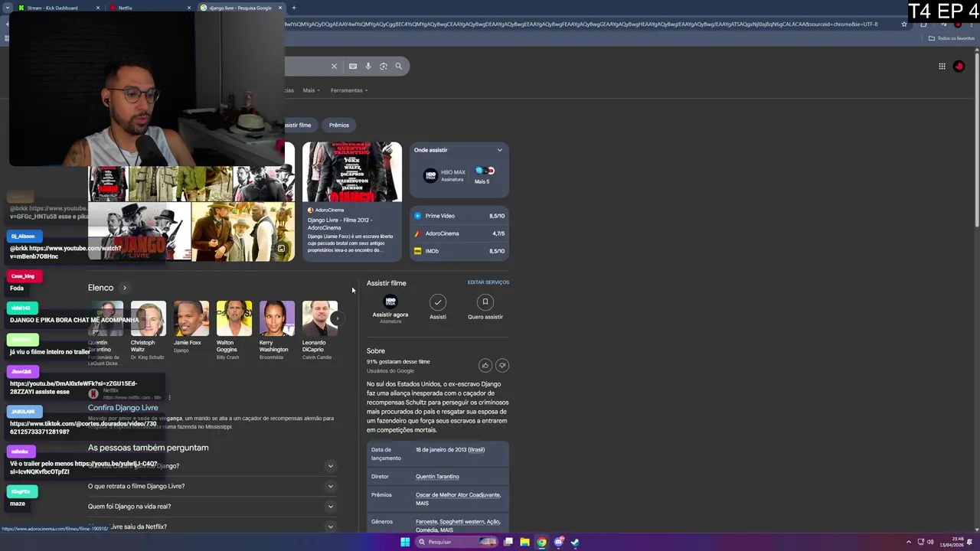The height and width of the screenshot is (551, 980).
Task: Expand the first People Also Ask question
Action: pos(213,465)
